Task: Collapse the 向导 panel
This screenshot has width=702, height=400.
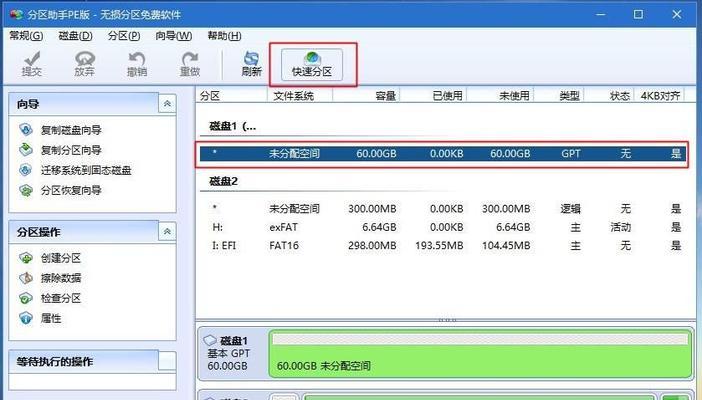Action: (167, 104)
